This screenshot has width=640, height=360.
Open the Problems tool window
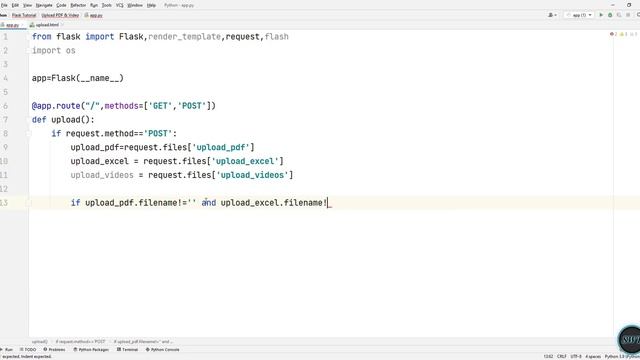(x=54, y=350)
